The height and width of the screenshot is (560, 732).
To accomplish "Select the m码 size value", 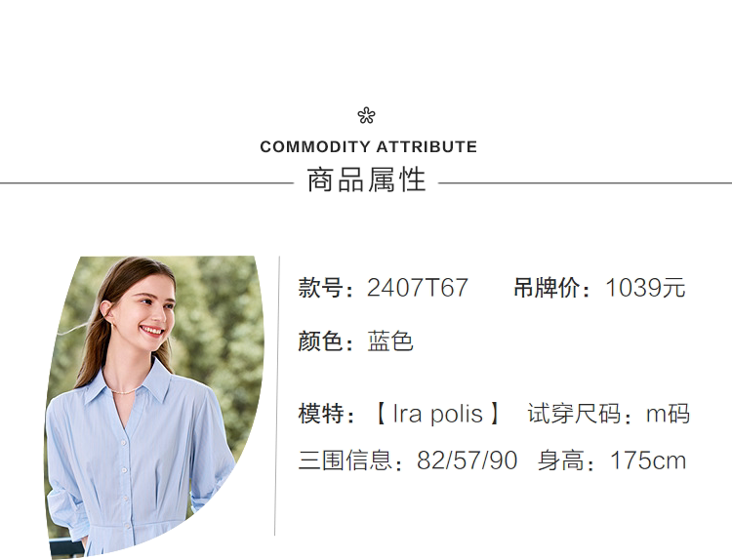I will pos(669,414).
